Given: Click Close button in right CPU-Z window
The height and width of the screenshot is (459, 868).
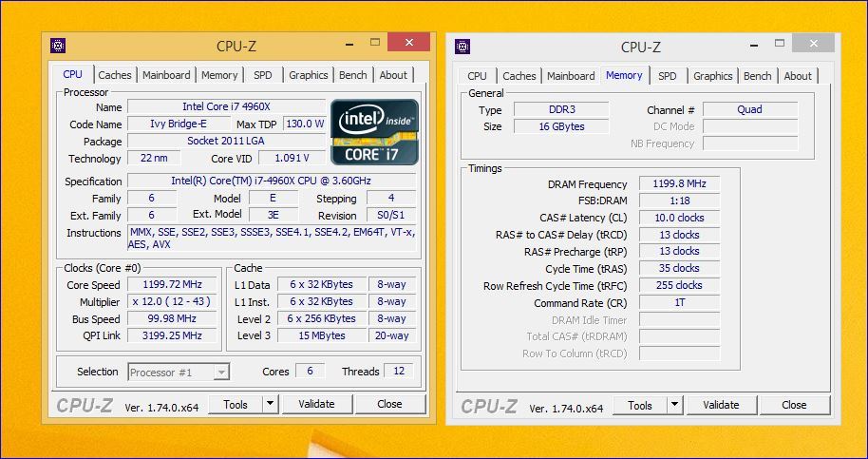Looking at the screenshot, I should [x=794, y=406].
